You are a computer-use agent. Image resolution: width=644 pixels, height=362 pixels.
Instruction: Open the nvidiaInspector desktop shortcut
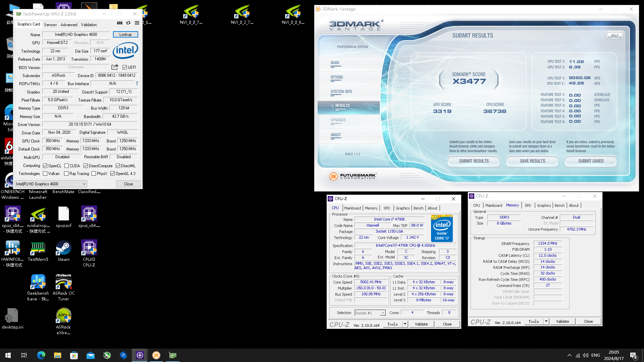pos(38,220)
